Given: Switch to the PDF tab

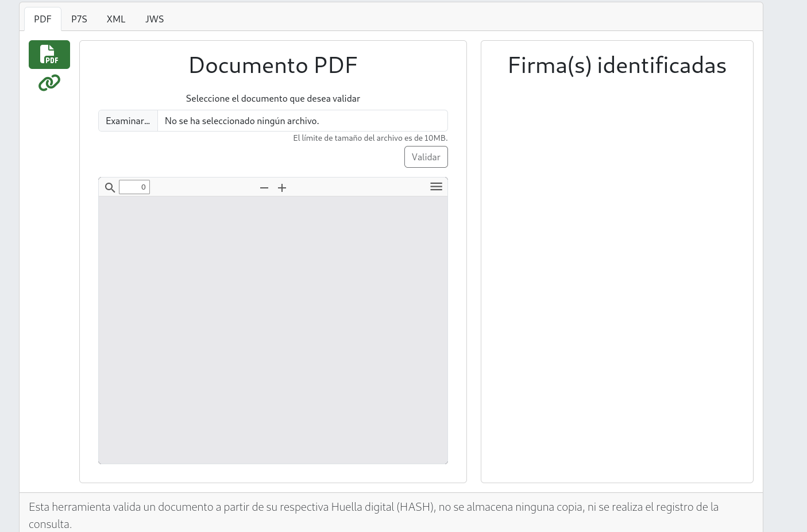Looking at the screenshot, I should coord(43,19).
